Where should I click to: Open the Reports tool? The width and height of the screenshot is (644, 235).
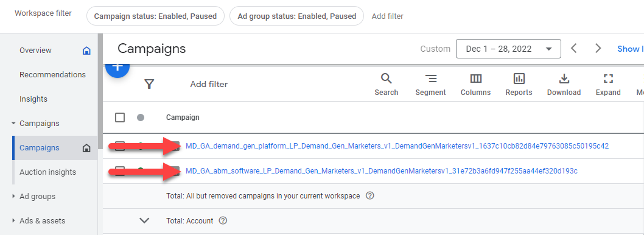(x=519, y=84)
